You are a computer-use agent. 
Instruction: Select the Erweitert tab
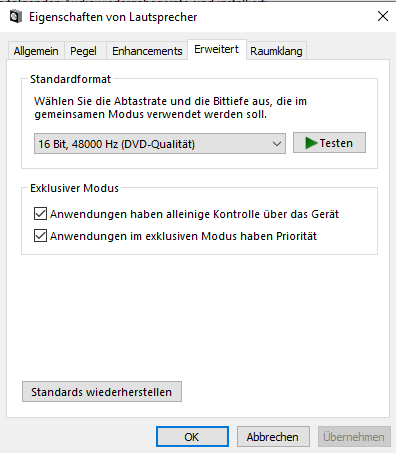[217, 49]
